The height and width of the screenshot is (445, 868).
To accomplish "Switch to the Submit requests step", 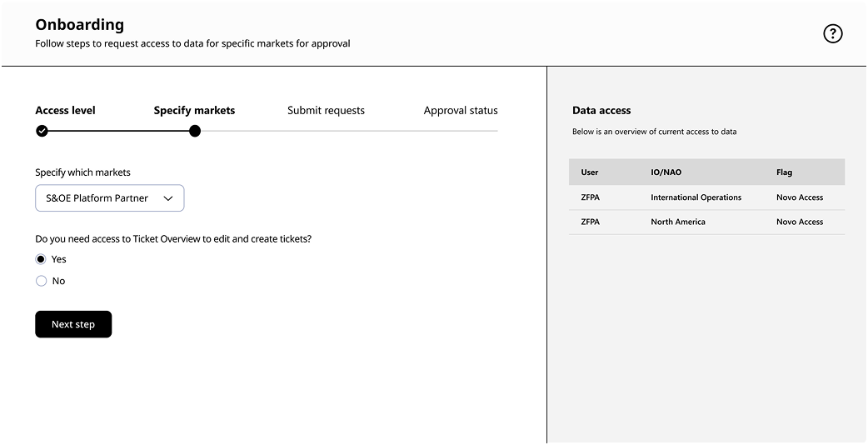I will (x=326, y=111).
